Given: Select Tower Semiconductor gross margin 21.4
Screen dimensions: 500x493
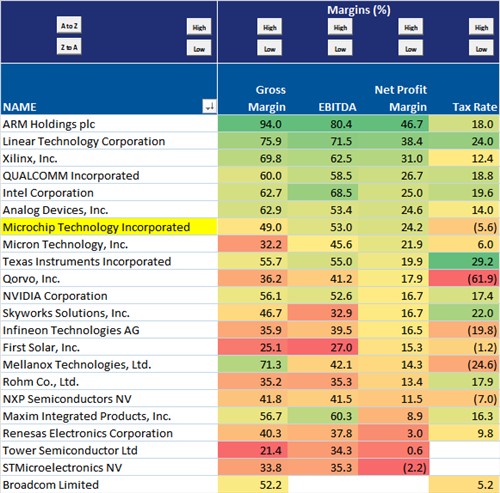Looking at the screenshot, I should pos(253,450).
